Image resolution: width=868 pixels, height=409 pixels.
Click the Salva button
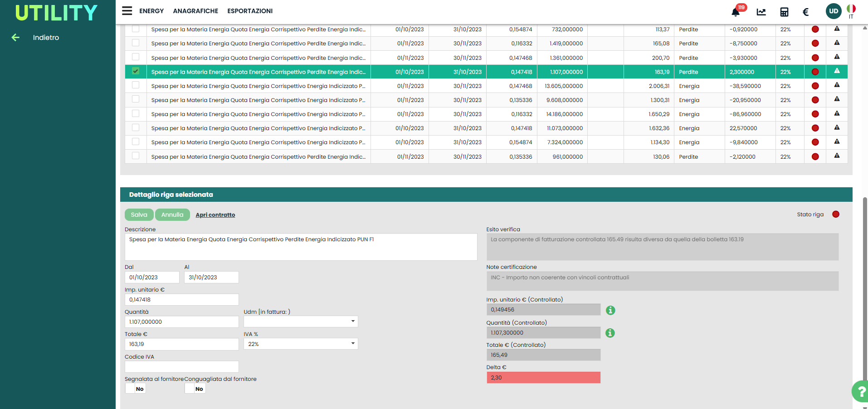point(139,215)
